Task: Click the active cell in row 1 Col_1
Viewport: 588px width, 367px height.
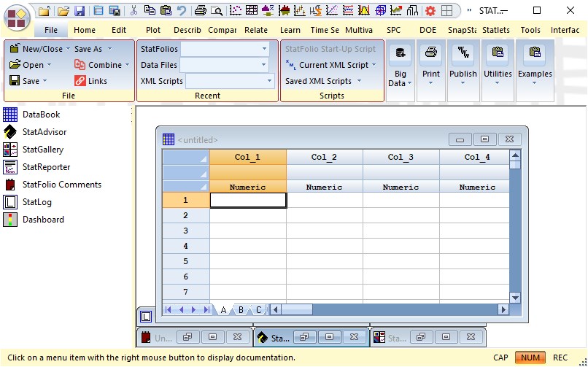Action: point(248,200)
